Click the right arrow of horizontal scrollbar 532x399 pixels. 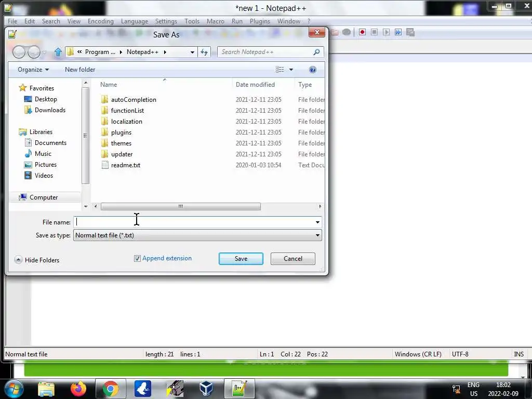coord(320,206)
